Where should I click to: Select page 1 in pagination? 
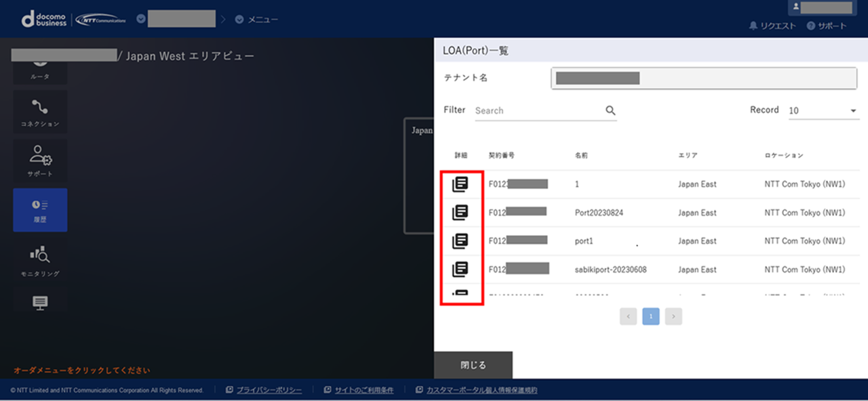651,316
